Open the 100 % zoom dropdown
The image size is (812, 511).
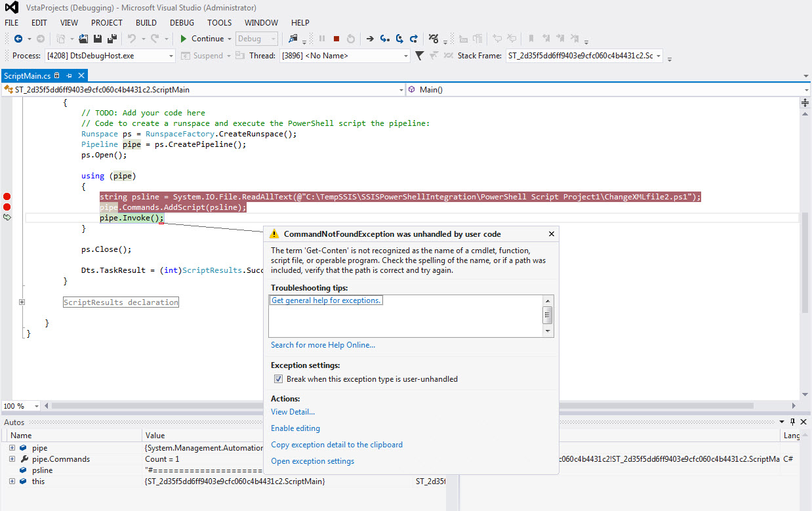tap(37, 406)
